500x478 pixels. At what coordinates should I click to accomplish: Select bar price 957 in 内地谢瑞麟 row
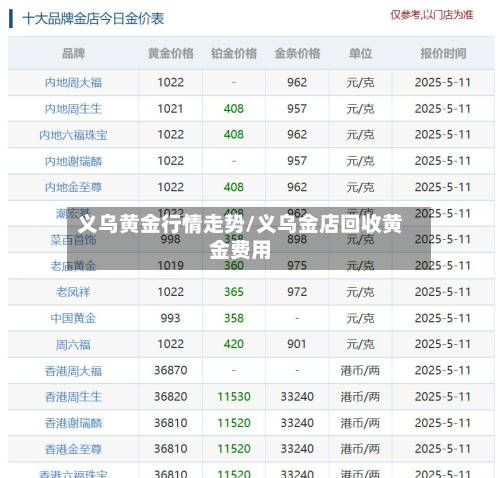[297, 161]
